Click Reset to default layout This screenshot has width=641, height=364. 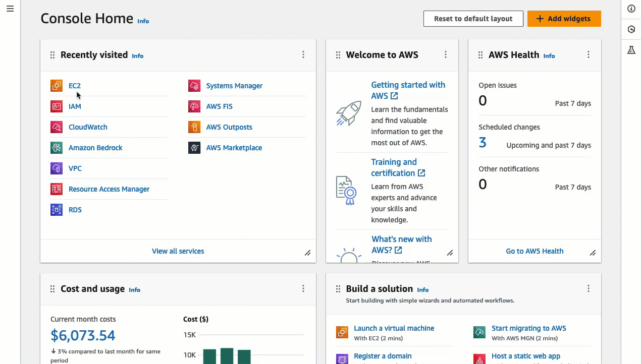473,18
